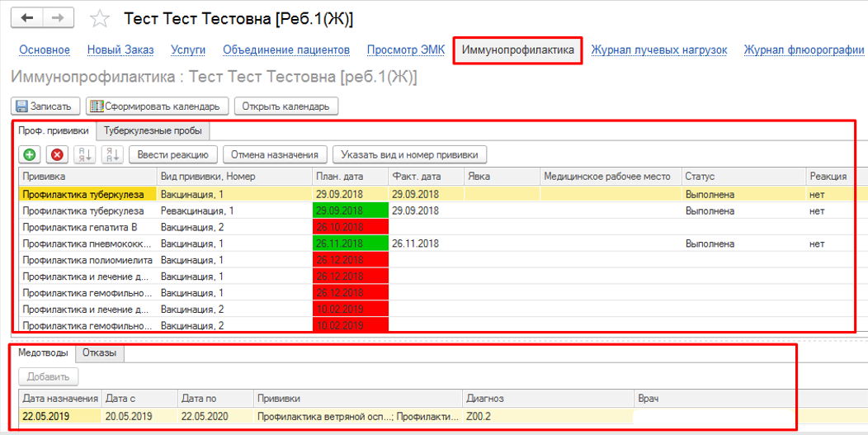
Task: Click green add vaccination icon
Action: coord(30,154)
